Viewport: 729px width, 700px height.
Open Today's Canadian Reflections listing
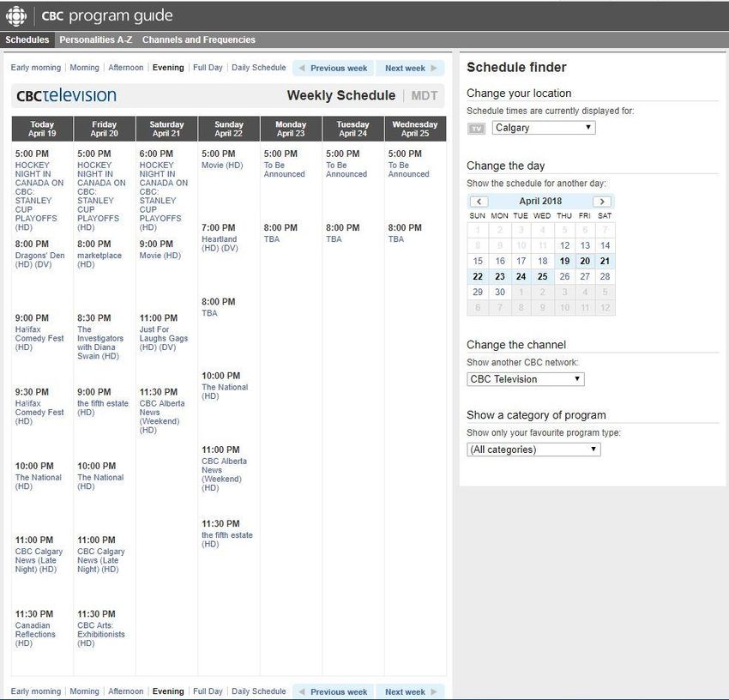(x=35, y=635)
